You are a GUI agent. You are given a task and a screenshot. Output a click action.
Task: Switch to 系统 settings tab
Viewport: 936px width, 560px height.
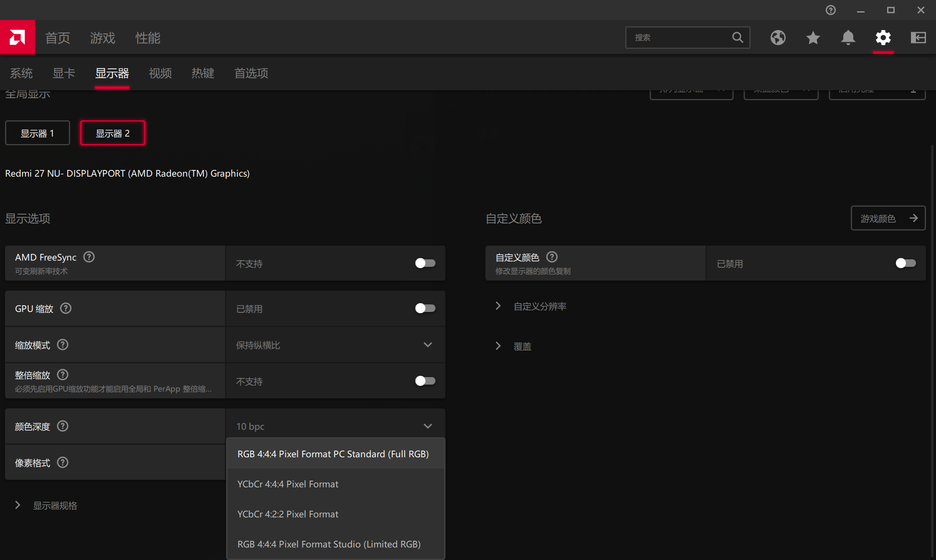[21, 73]
